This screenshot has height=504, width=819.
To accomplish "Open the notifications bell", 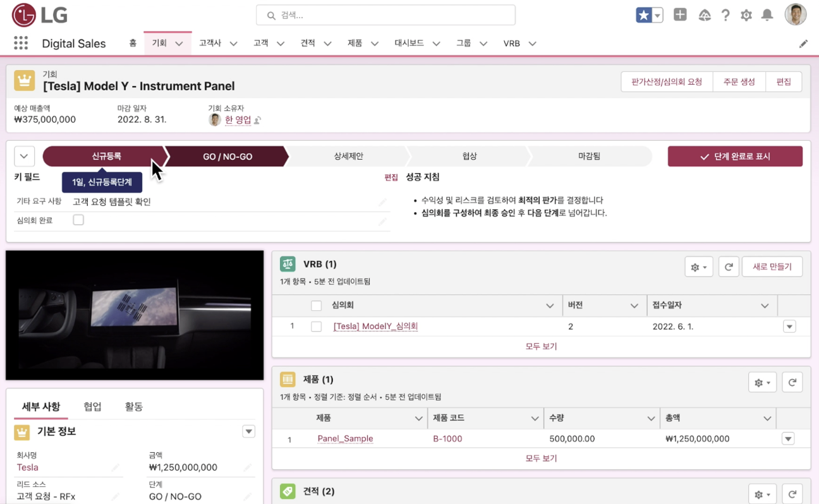I will [767, 15].
